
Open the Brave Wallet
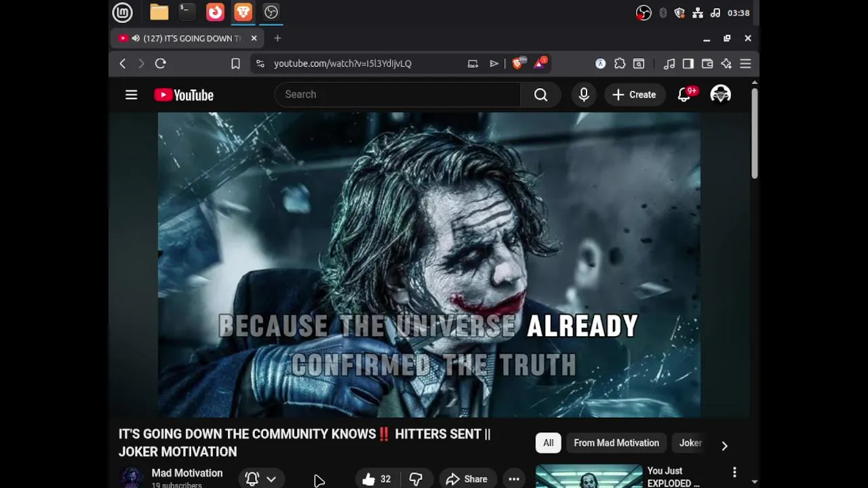pos(707,64)
